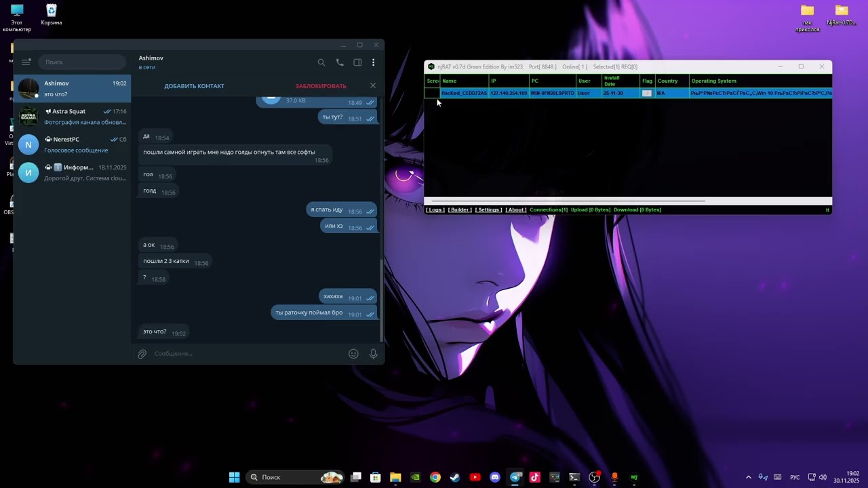This screenshot has height=488, width=868.
Task: Click the taskbar Поиск search box
Action: coord(294,477)
